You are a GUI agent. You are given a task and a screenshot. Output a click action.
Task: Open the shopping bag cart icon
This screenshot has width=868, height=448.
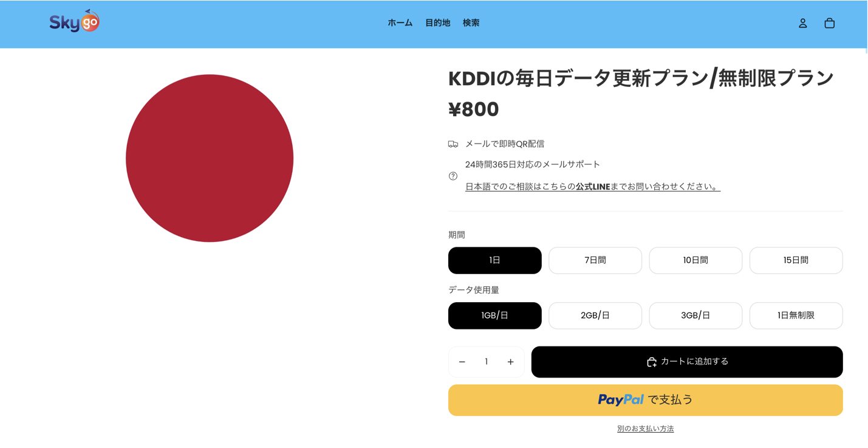829,23
